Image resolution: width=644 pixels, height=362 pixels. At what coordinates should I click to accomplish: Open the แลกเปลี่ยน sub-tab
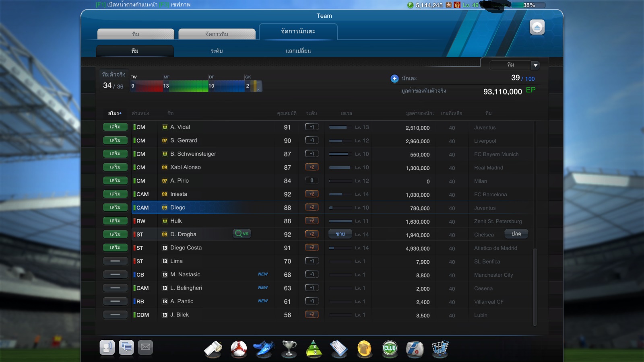click(298, 51)
